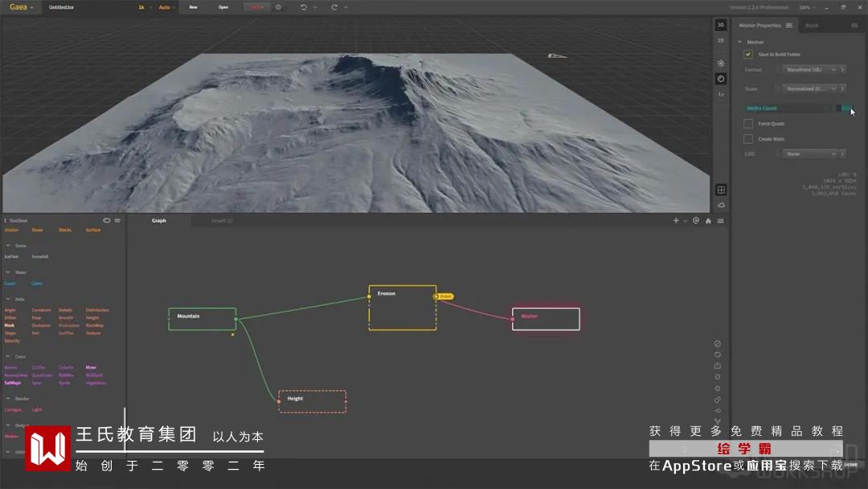Toggle the grid overlay viewport icon
The height and width of the screenshot is (489, 868).
tap(721, 190)
